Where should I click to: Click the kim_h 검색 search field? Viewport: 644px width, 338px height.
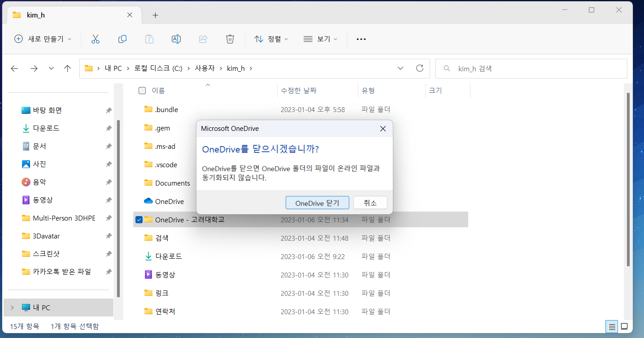(x=531, y=69)
